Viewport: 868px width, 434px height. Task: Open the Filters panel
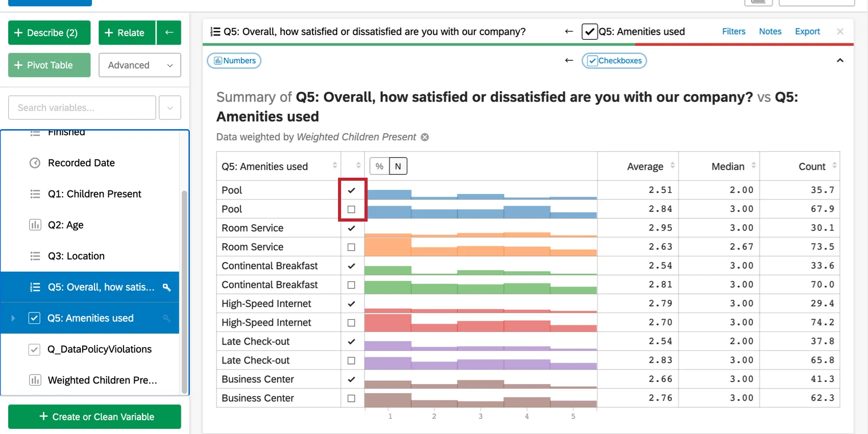tap(734, 31)
